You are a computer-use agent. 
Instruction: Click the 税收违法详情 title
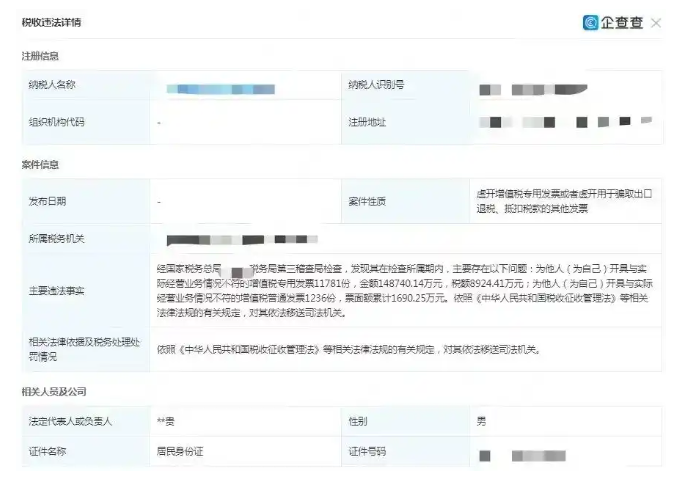coord(51,23)
